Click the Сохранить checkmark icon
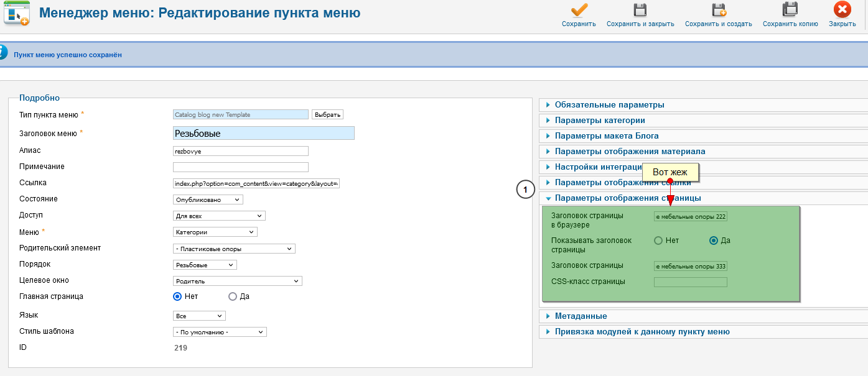The width and height of the screenshot is (868, 376). pyautogui.click(x=579, y=11)
